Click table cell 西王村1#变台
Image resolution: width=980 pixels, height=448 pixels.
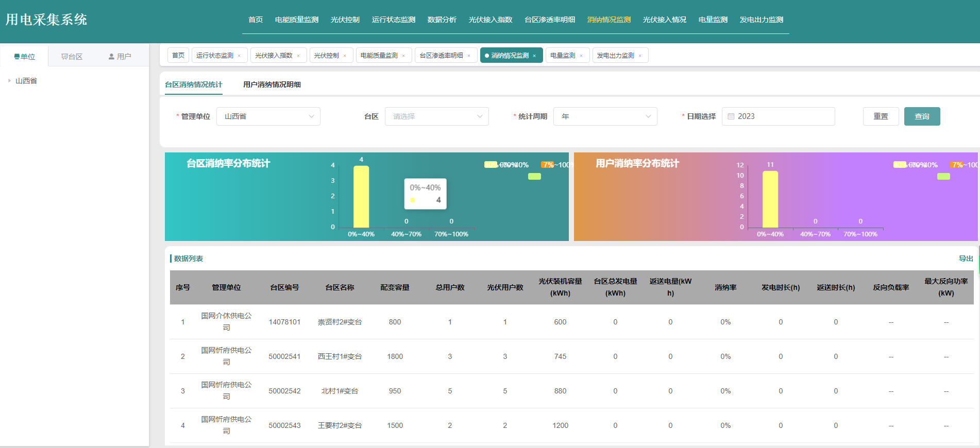click(x=340, y=356)
